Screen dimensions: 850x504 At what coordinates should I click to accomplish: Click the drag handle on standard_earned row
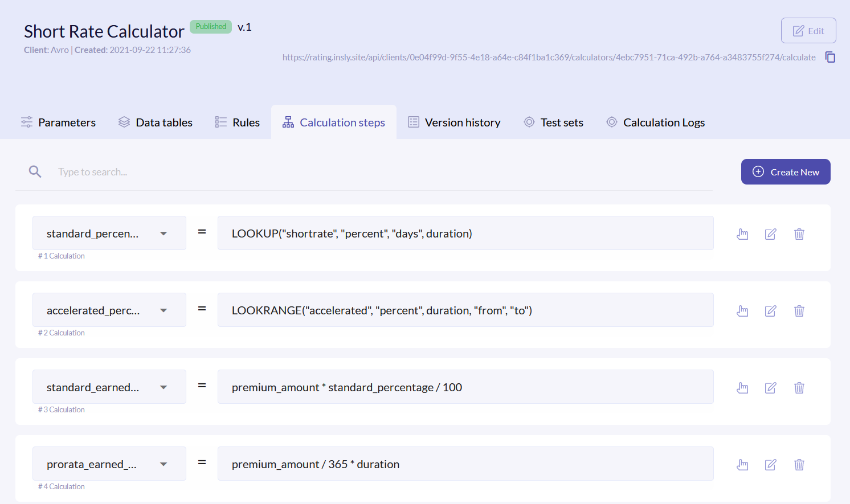[x=742, y=388]
